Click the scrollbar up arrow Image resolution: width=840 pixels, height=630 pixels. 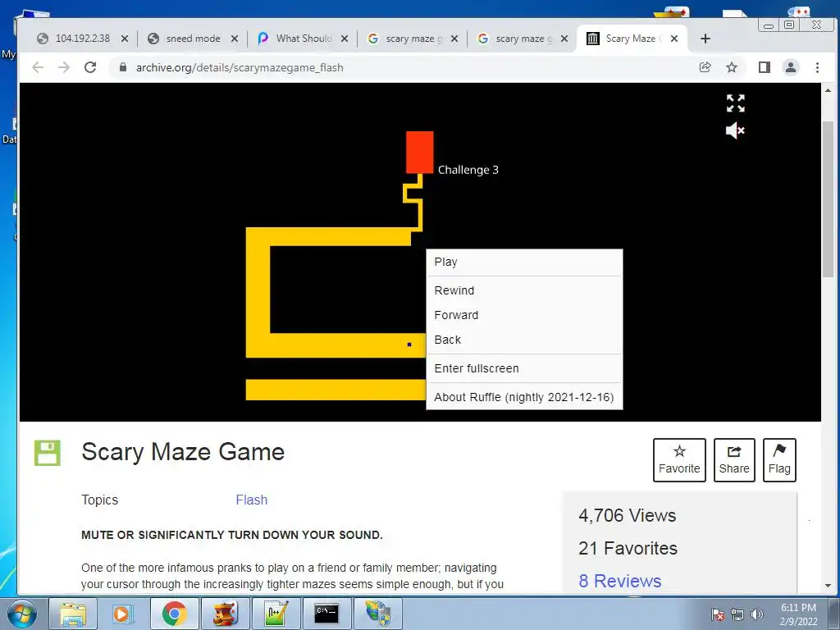pos(828,90)
